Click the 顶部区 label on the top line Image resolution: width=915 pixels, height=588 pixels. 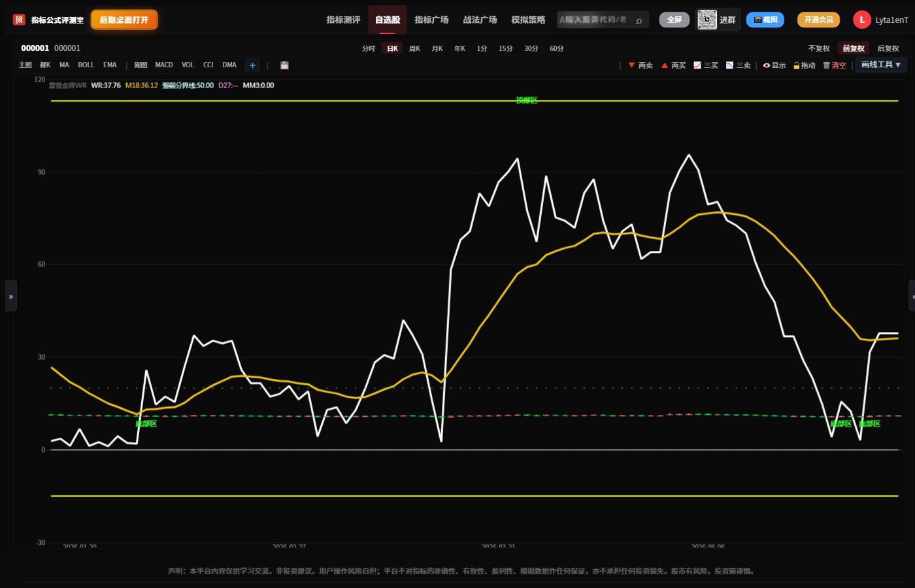[527, 101]
